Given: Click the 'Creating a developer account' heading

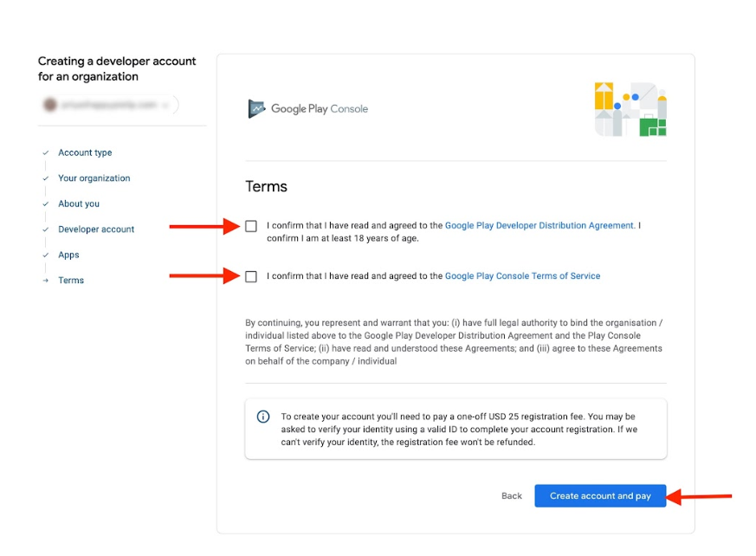Looking at the screenshot, I should pos(117,68).
